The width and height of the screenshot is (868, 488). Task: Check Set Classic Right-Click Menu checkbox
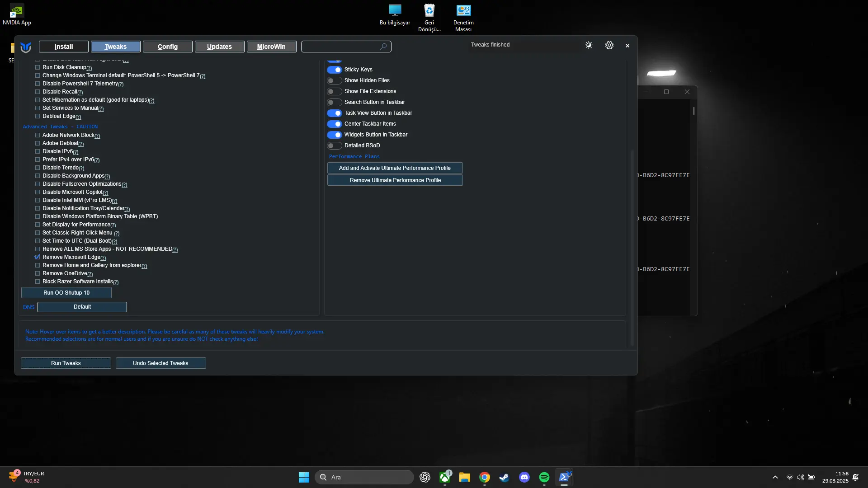[x=38, y=233]
